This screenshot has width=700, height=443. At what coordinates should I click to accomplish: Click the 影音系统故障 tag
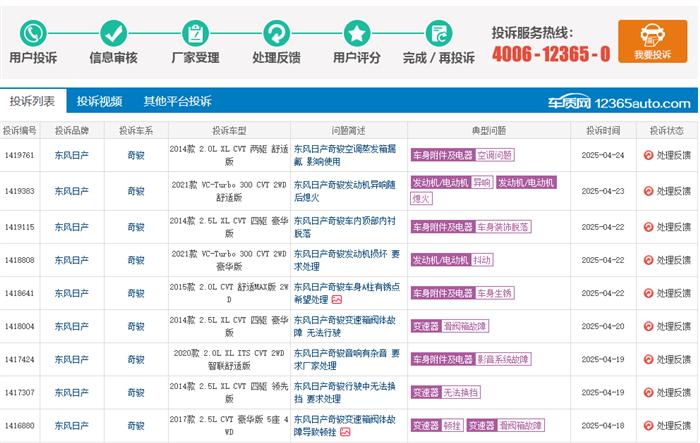(x=503, y=359)
